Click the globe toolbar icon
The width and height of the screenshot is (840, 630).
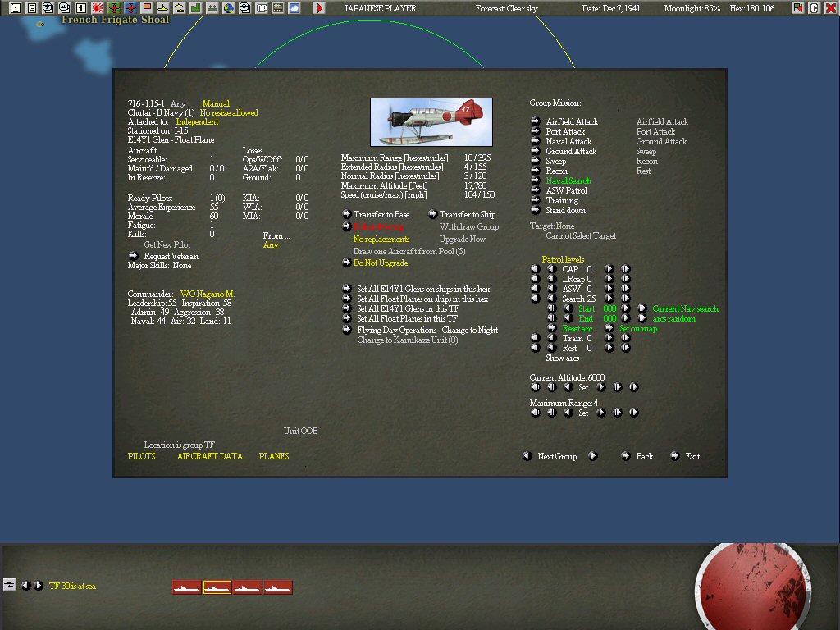pyautogui.click(x=229, y=8)
